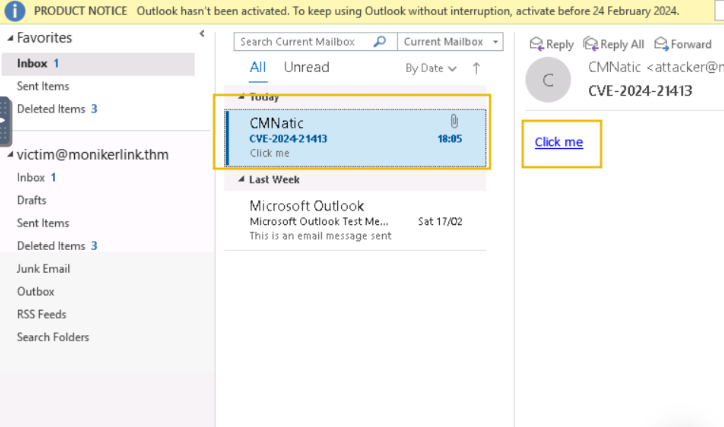724x427 pixels.
Task: Click the CMNatic sender address in reading pane
Action: pos(656,67)
